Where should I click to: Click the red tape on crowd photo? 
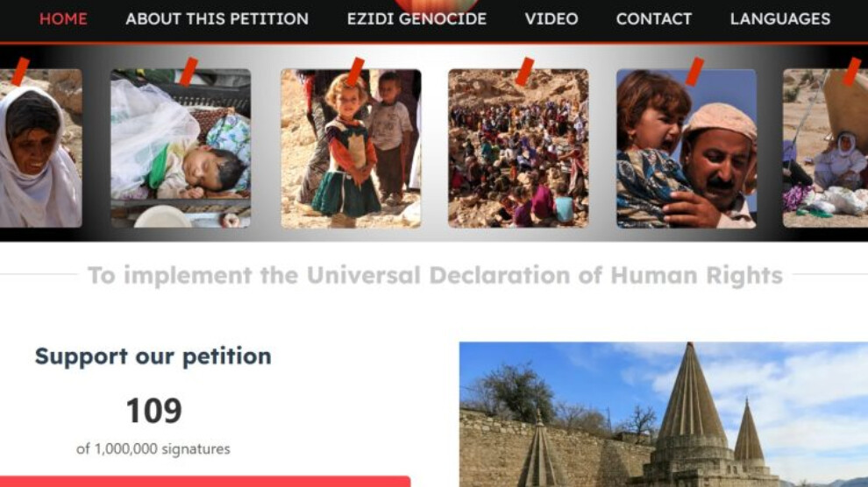524,71
